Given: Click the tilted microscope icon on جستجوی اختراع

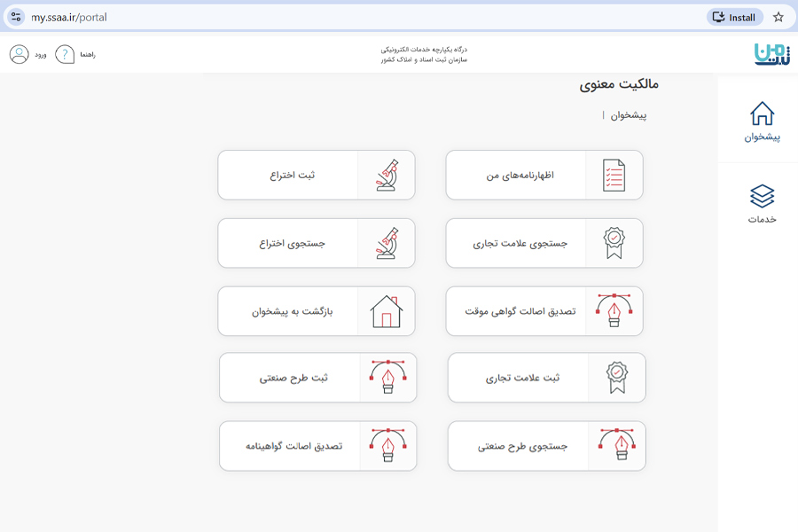Looking at the screenshot, I should (388, 243).
